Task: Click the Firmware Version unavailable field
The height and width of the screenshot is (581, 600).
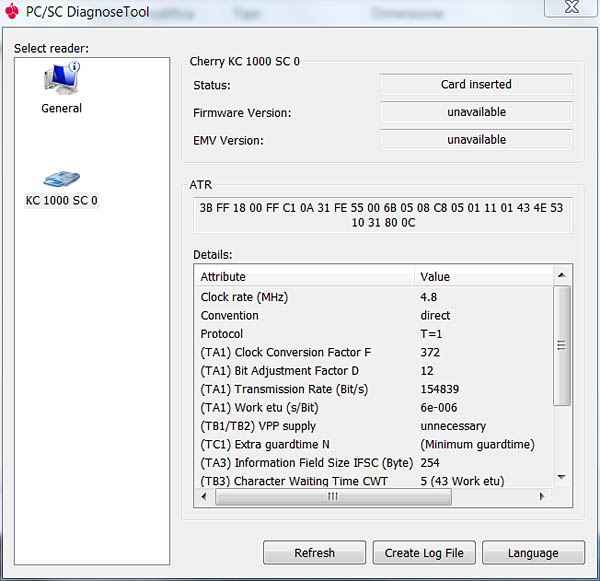Action: tap(476, 113)
